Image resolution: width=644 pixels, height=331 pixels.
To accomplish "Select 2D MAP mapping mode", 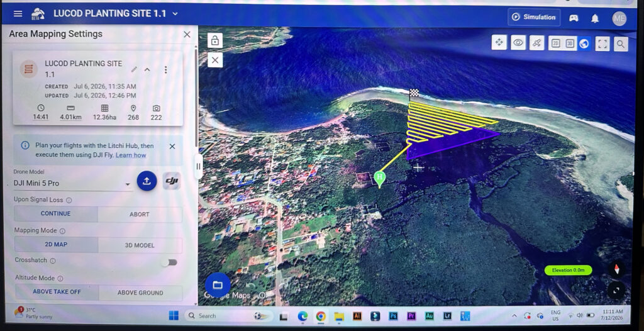I will pyautogui.click(x=56, y=245).
